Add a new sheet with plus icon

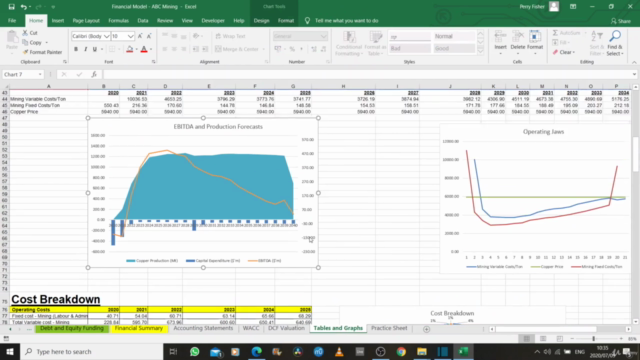pos(426,329)
